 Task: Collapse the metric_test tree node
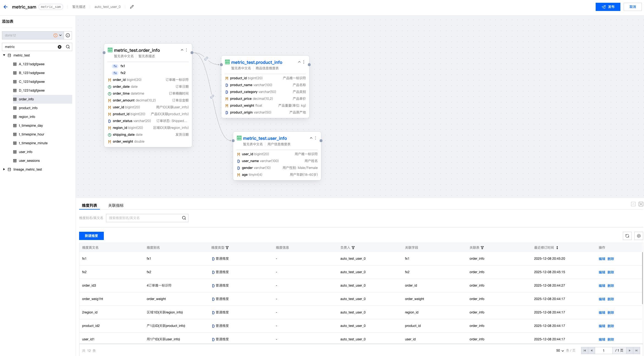4,55
